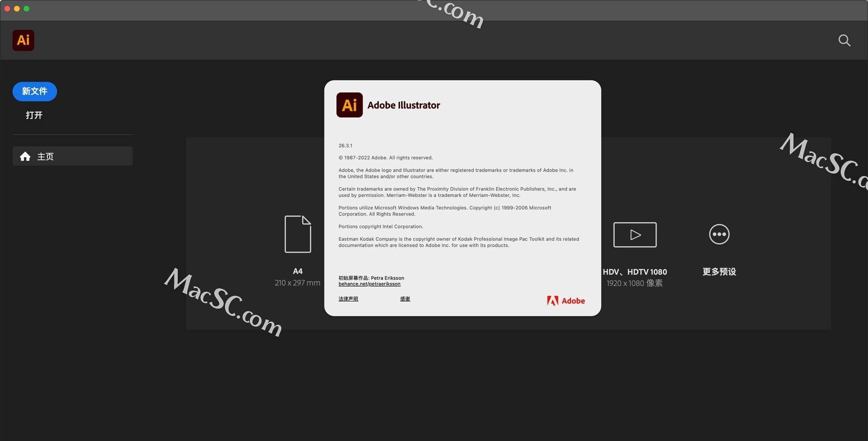Close the window with red button

point(7,9)
